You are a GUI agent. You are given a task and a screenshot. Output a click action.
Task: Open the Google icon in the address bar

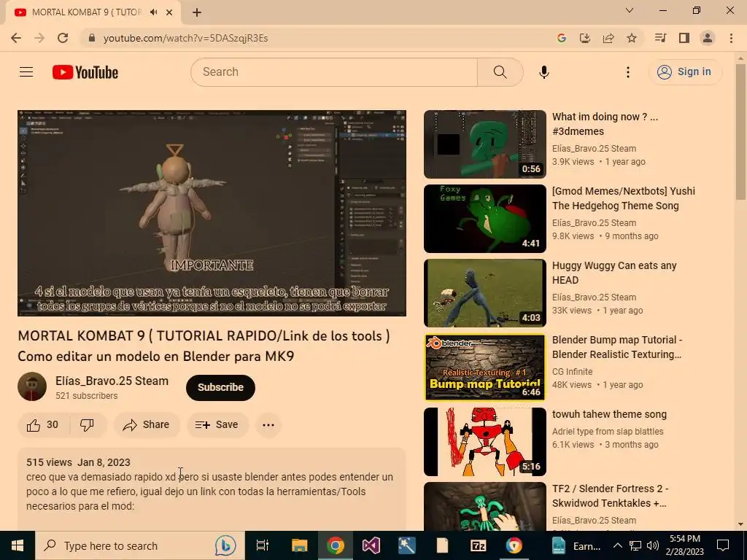562,38
